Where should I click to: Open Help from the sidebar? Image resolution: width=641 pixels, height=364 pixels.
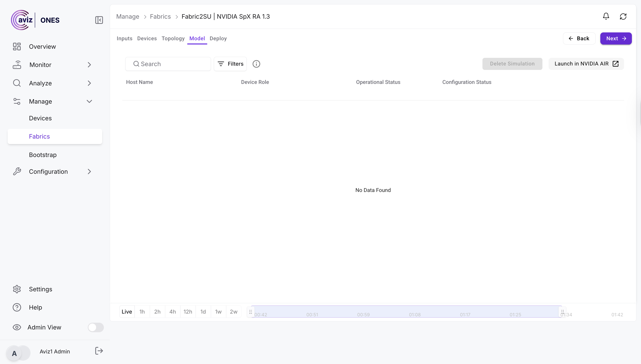click(x=17, y=307)
